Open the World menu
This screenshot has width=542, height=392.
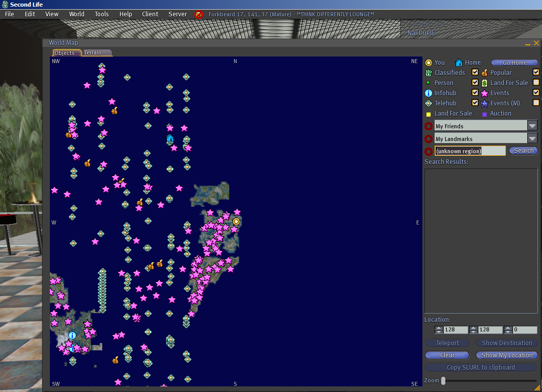77,14
